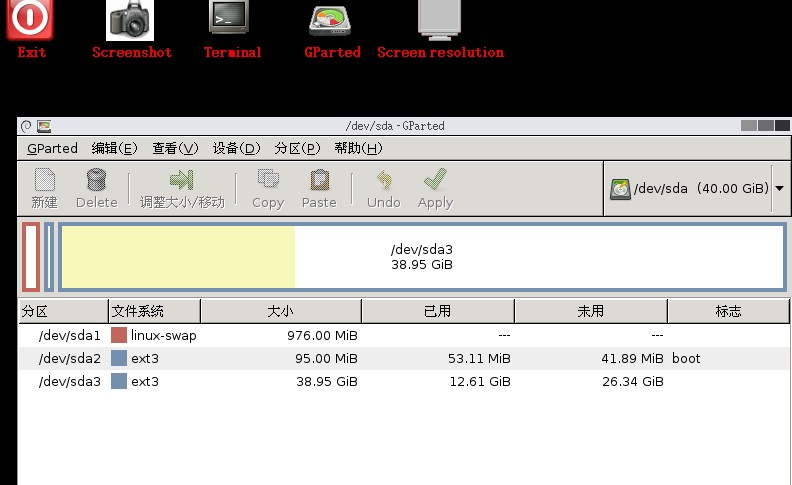This screenshot has width=792, height=485.
Task: Open the 设备(D) Device menu
Action: 236,148
